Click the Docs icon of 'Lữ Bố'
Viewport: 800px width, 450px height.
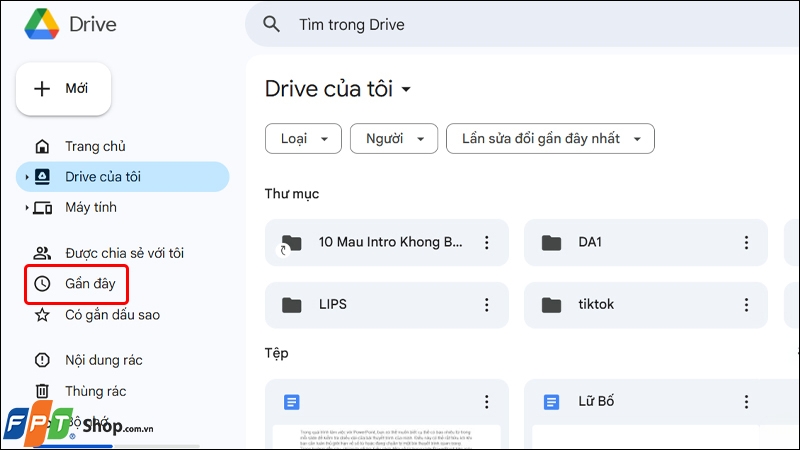click(x=552, y=402)
